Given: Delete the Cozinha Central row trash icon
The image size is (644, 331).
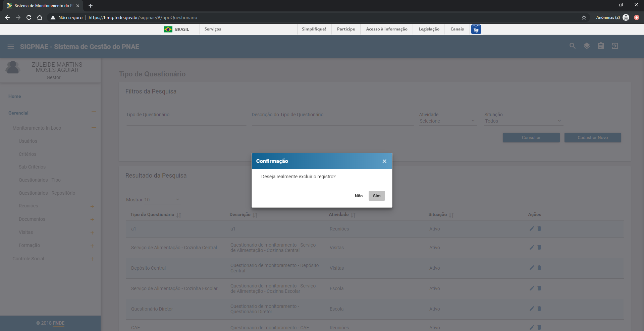Looking at the screenshot, I should coord(539,247).
